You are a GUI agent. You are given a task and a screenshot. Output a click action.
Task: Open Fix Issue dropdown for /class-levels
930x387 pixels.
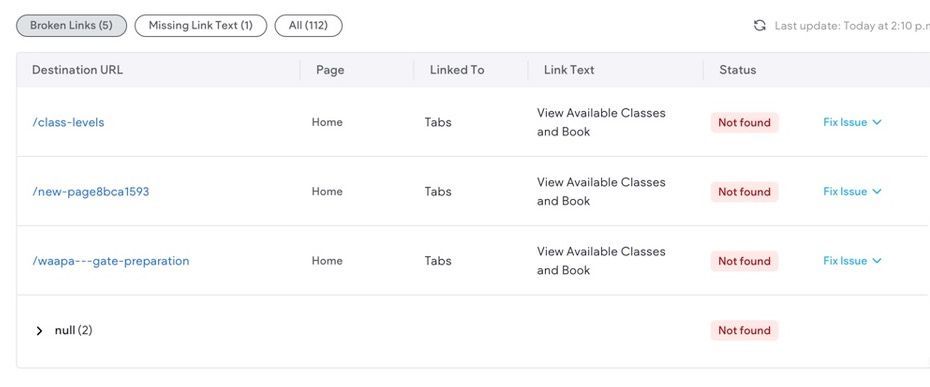tap(852, 122)
